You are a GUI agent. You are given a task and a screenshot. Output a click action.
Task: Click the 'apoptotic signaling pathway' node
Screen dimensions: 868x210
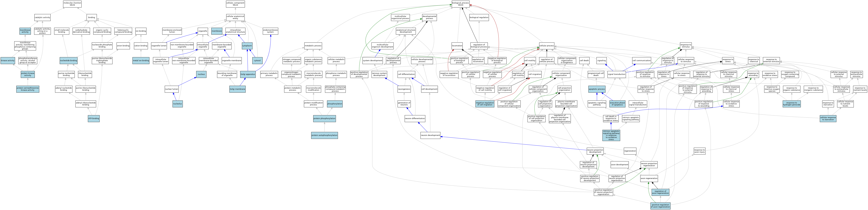click(x=597, y=104)
